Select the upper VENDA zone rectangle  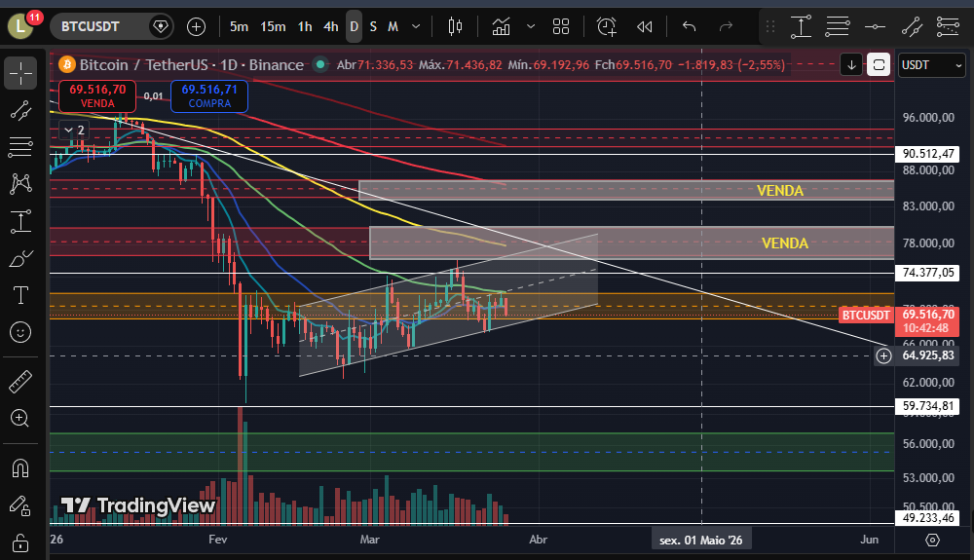[x=626, y=190]
